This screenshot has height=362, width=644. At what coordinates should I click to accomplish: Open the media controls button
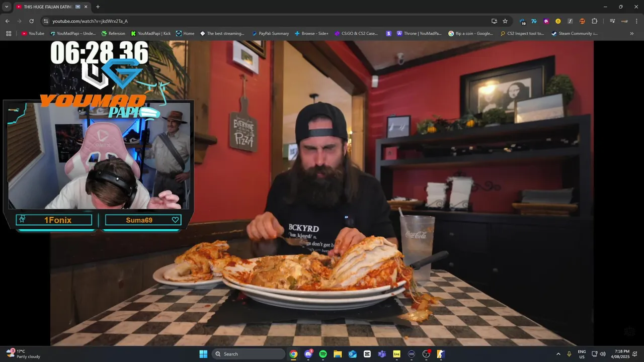[x=612, y=21]
